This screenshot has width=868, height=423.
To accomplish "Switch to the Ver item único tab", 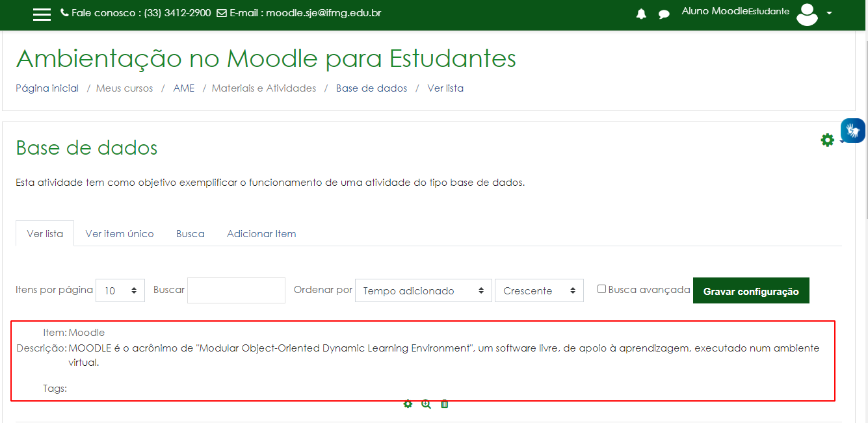I will tap(120, 234).
